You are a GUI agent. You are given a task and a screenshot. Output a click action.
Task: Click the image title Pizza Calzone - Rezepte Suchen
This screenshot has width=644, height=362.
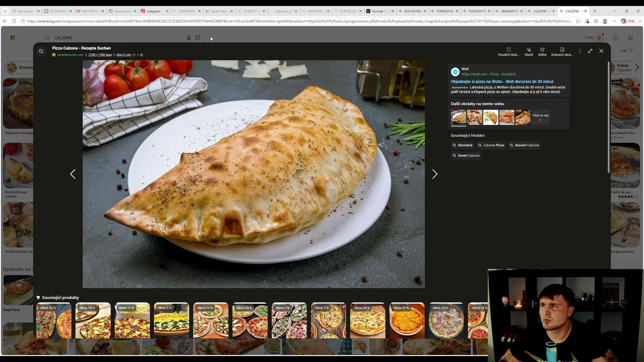(82, 48)
